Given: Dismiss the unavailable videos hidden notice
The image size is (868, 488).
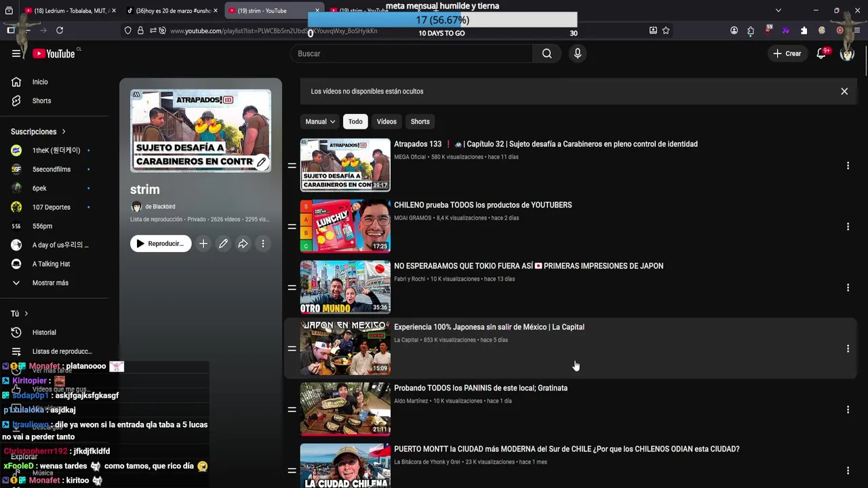Looking at the screenshot, I should click(844, 91).
